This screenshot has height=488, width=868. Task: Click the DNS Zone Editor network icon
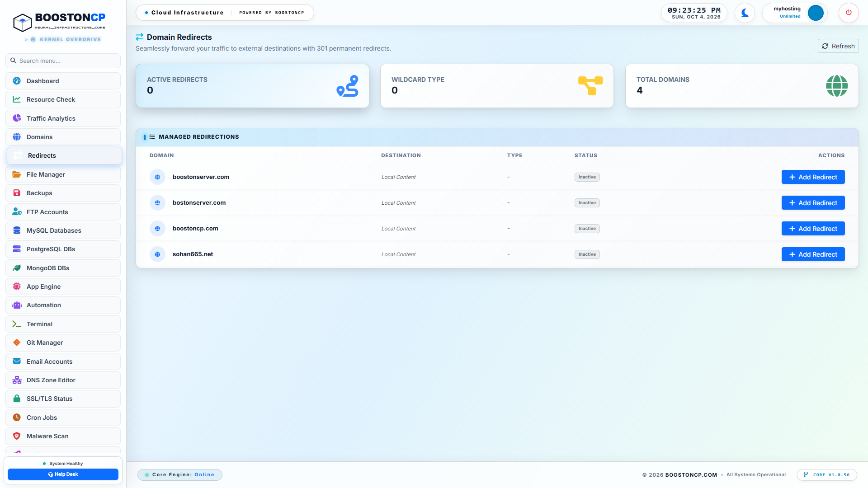click(17, 380)
